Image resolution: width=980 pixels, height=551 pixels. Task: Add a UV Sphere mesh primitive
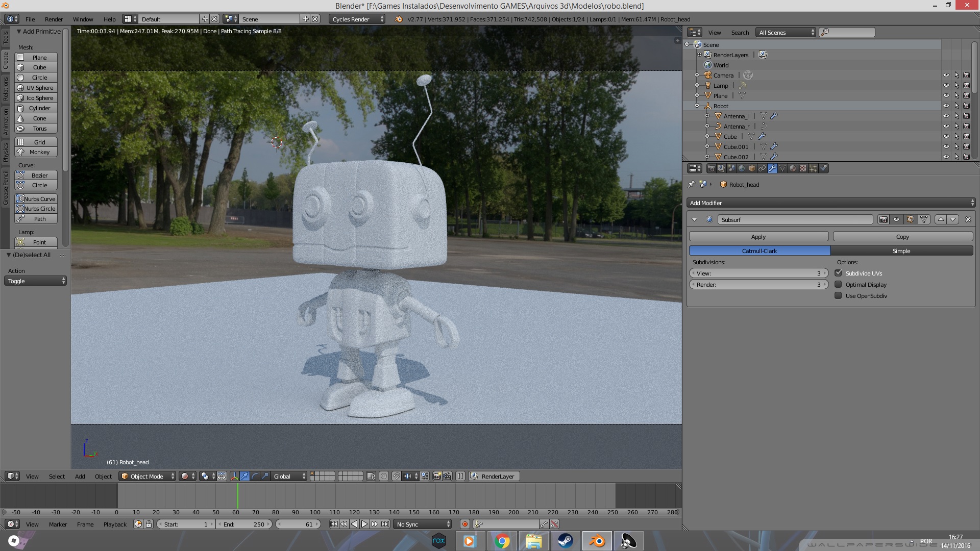(x=36, y=88)
